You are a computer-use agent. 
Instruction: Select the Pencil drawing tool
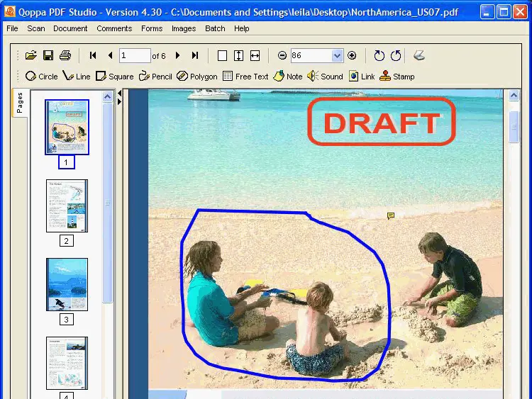click(155, 77)
